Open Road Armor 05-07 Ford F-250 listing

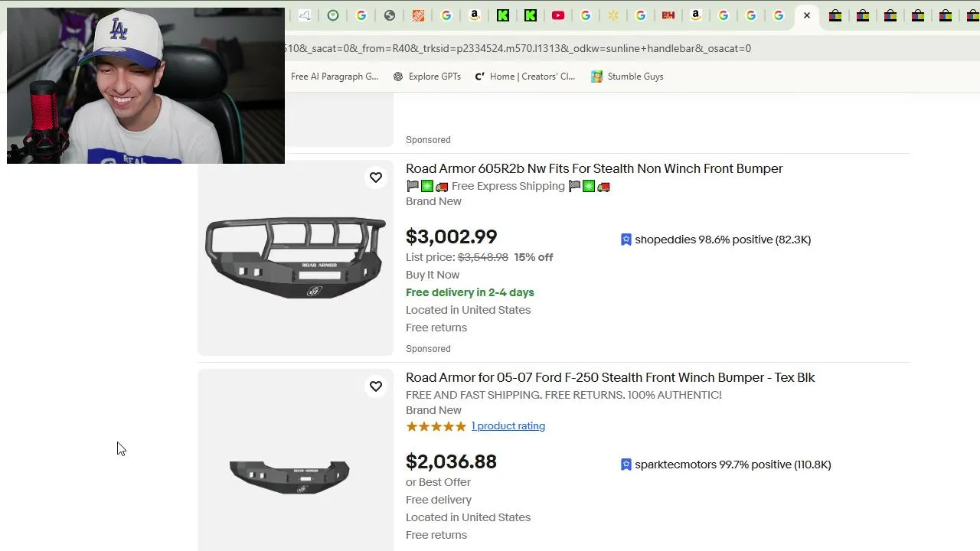point(610,378)
